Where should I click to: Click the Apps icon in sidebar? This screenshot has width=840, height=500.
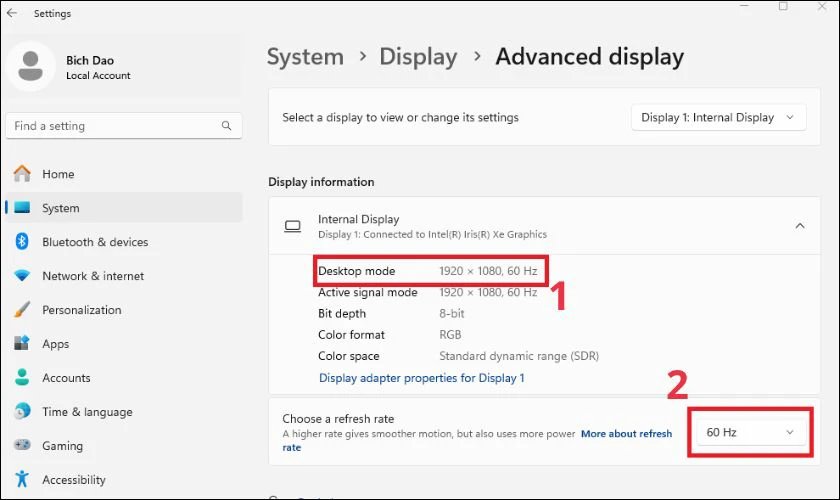pos(22,344)
